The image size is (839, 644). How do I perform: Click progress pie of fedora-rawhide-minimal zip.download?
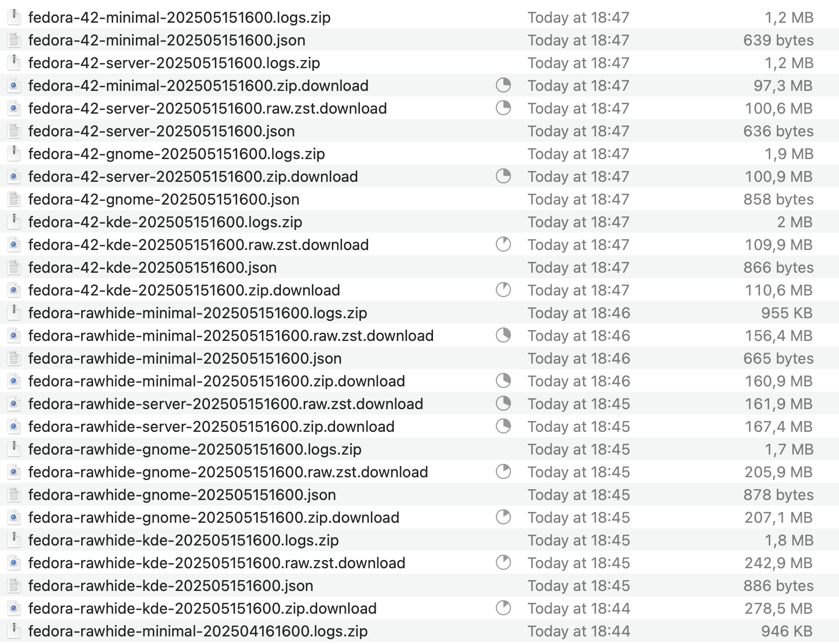point(503,380)
